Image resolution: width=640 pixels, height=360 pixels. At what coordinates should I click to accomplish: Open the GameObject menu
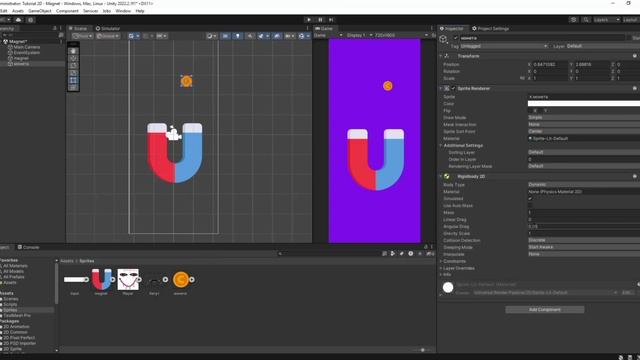pyautogui.click(x=40, y=11)
